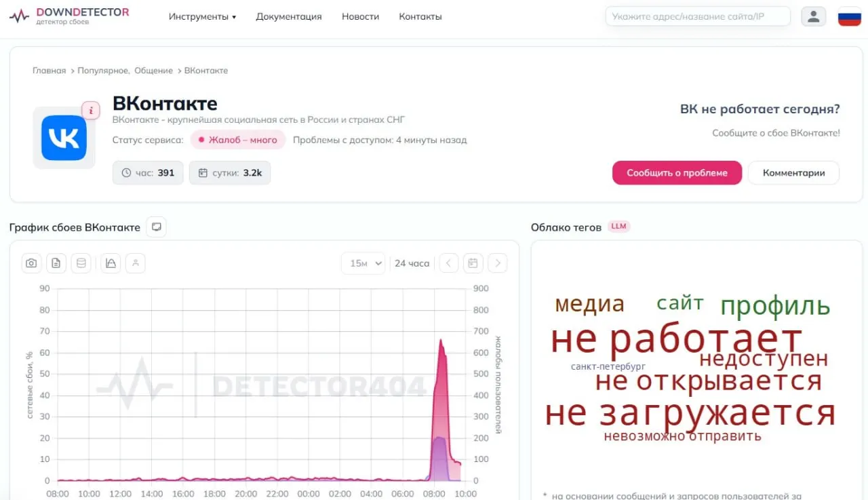Open the user account profile icon

click(814, 16)
